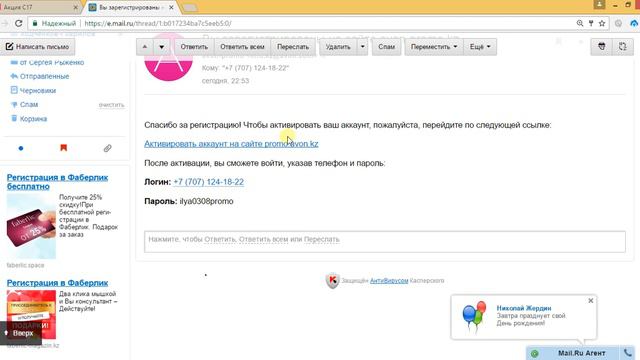
Task: Open the 'Регистрация в Фаберлик бесплатно' ad link
Action: 57,182
